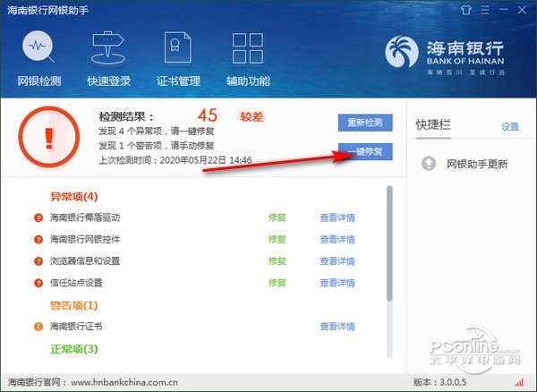Click the 网银助手更新 shortcut label
This screenshot has height=392, width=537.
pos(477,164)
